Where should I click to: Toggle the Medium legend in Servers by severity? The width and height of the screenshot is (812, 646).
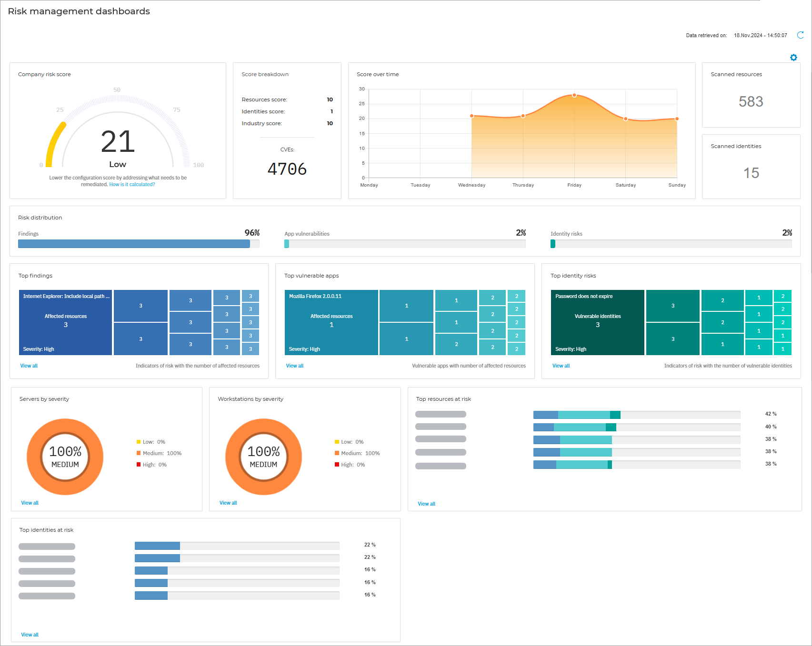click(x=159, y=453)
